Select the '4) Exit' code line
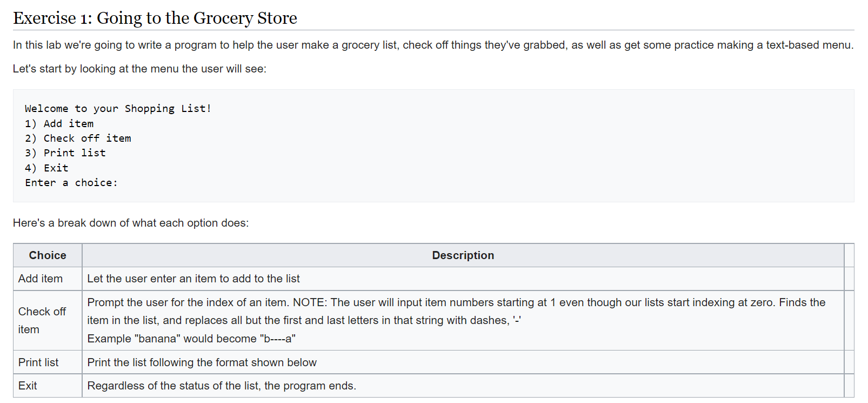868x403 pixels. coord(46,168)
